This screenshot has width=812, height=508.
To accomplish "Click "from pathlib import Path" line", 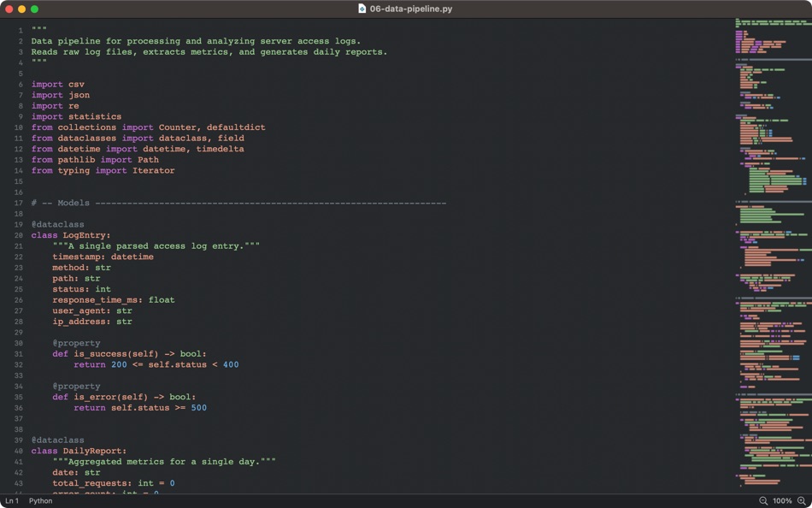I will [95, 160].
